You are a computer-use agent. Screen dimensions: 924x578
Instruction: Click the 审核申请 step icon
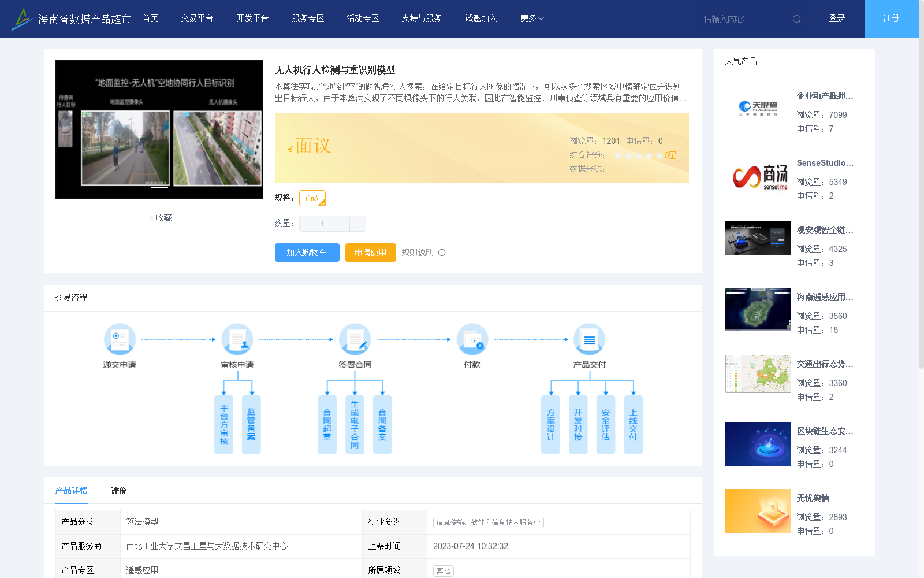pyautogui.click(x=237, y=339)
